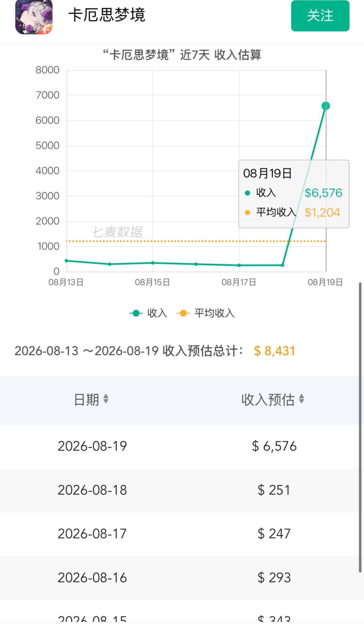Click the $ 6,576 revenue cell

click(274, 446)
